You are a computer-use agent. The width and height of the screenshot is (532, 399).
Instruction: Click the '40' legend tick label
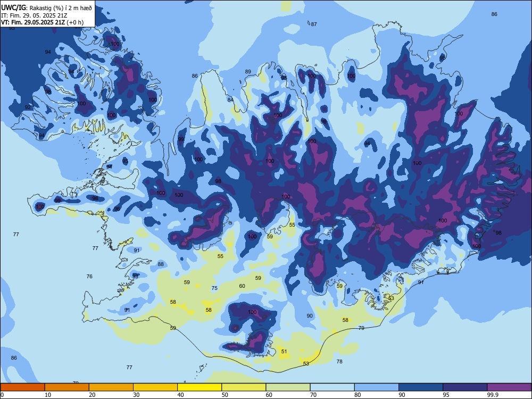[x=180, y=395]
